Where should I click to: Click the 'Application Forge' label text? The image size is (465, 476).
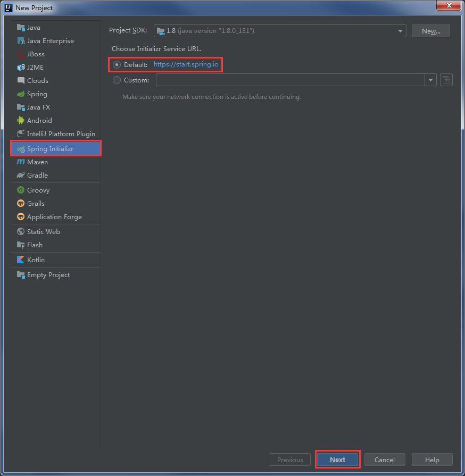click(x=54, y=217)
